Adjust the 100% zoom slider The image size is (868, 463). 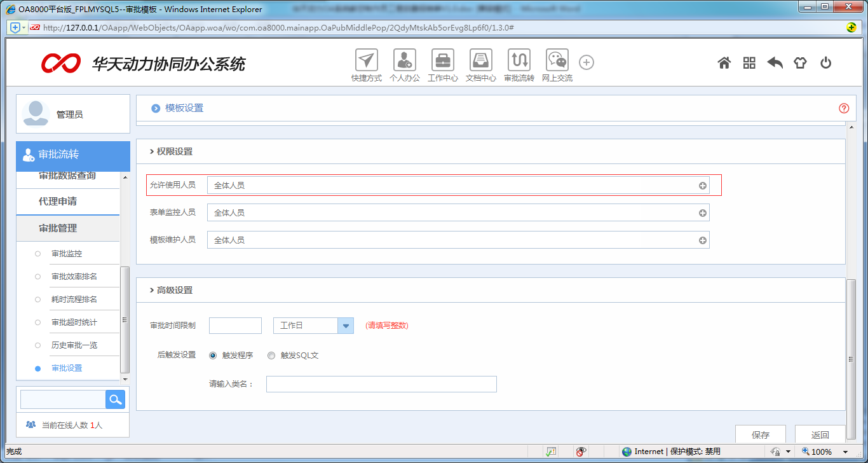pos(824,452)
